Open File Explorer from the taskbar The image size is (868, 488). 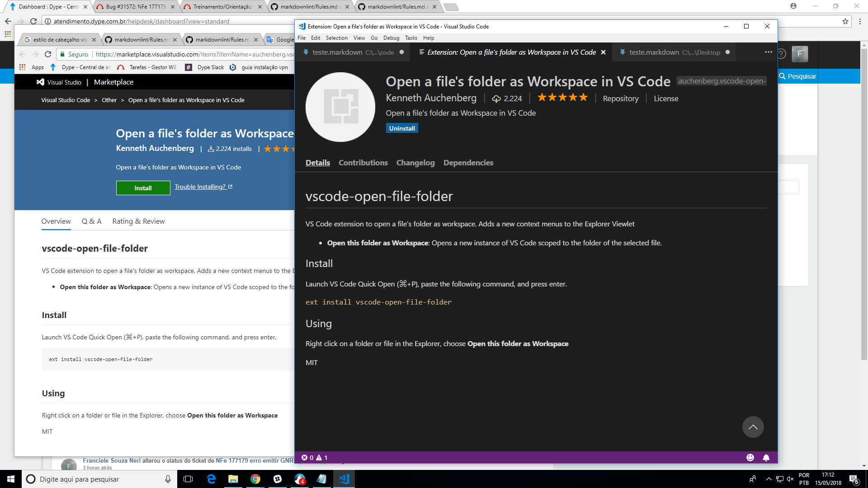point(233,479)
